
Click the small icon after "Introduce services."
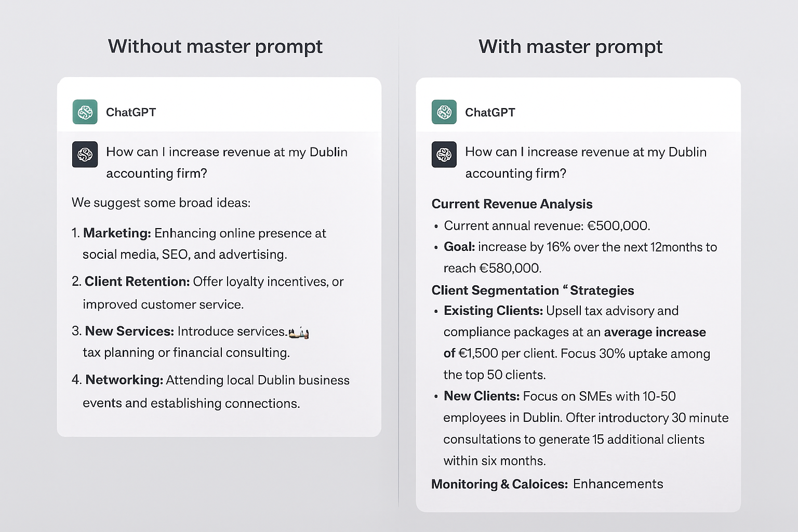pyautogui.click(x=299, y=332)
